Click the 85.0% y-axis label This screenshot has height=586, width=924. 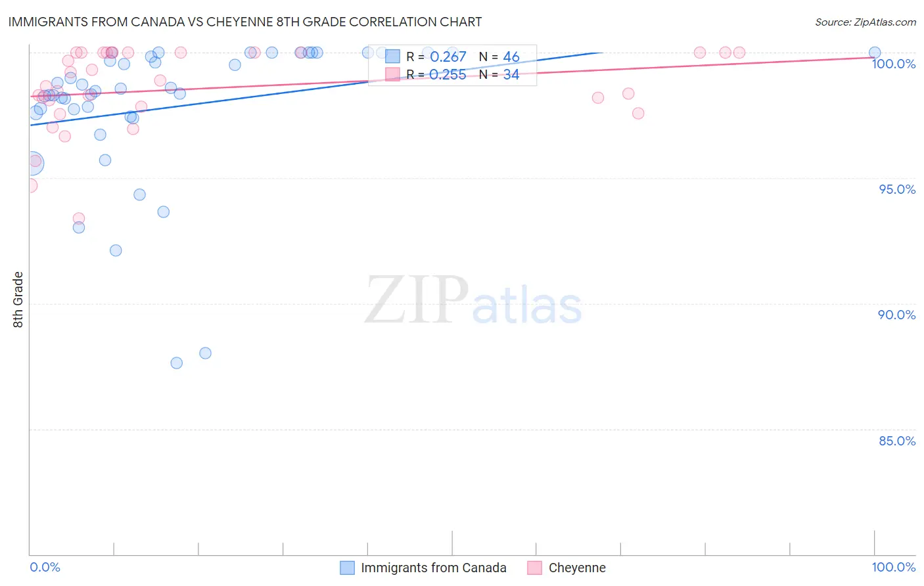[897, 441]
